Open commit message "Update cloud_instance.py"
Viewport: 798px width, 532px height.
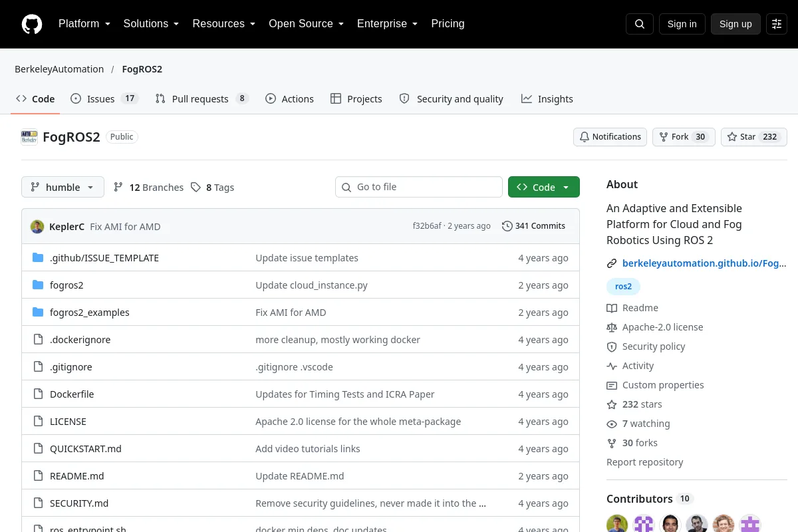point(311,285)
